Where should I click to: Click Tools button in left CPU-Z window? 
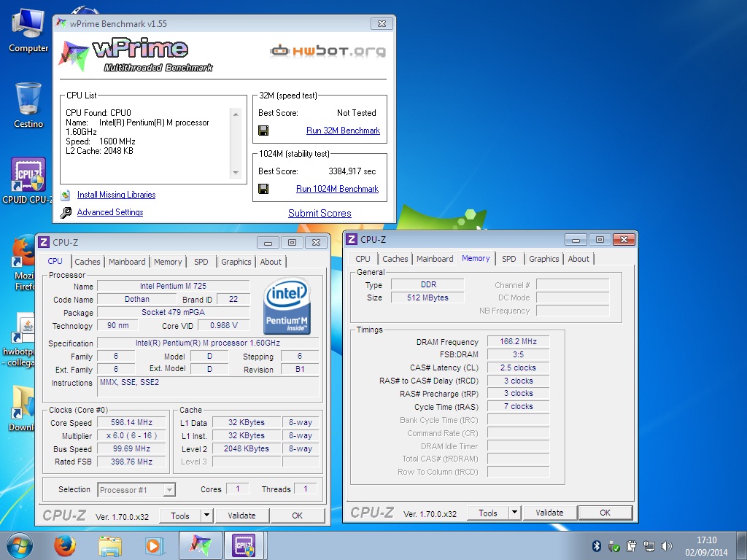click(x=180, y=516)
